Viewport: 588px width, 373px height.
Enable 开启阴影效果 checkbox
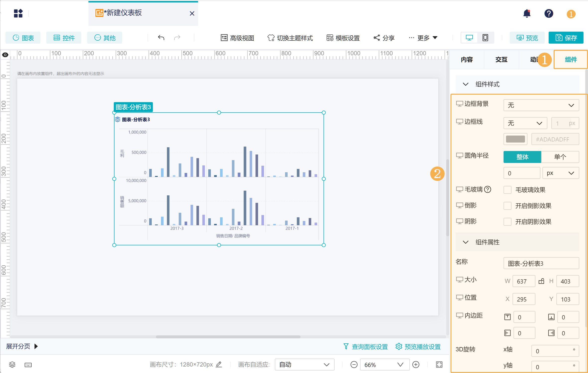507,222
